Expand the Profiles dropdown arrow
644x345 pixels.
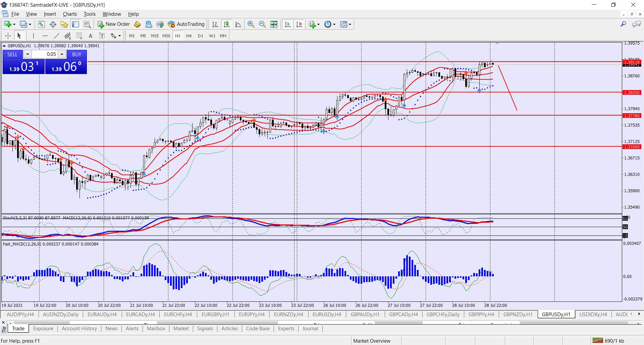point(30,24)
